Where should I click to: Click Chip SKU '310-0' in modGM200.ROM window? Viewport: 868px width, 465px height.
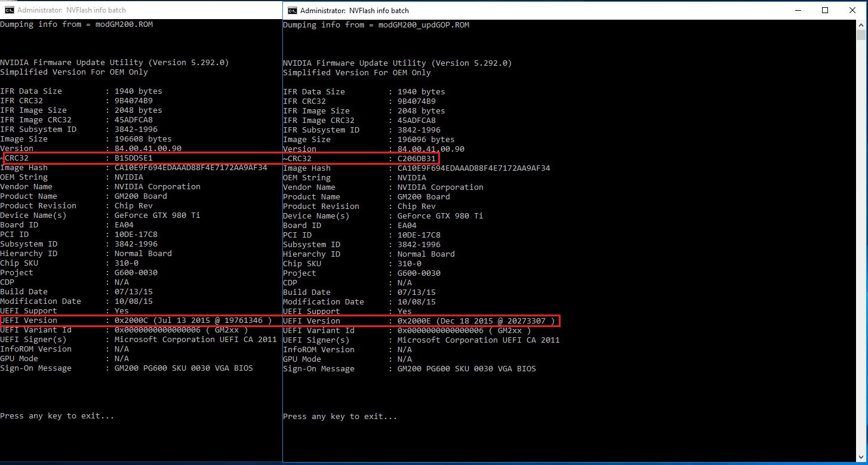pyautogui.click(x=127, y=263)
